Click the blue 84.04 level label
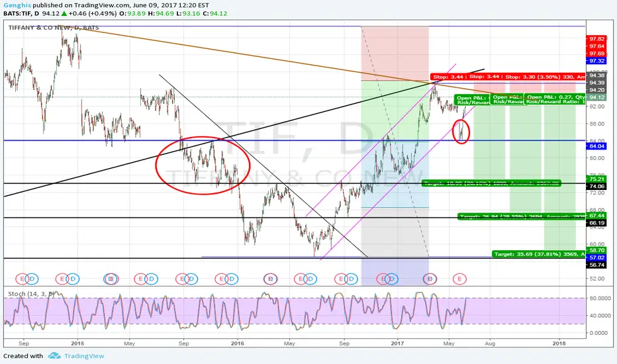This screenshot has height=364, width=617. (596, 146)
